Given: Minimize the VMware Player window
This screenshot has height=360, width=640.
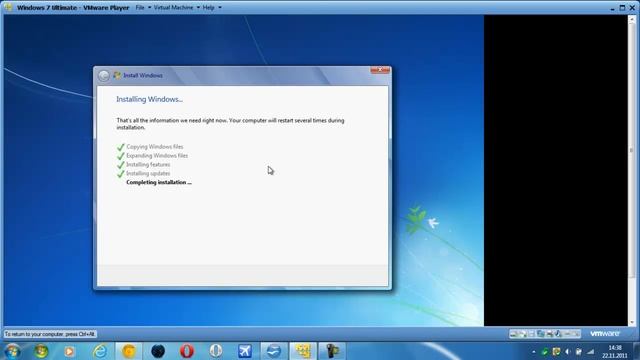Looking at the screenshot, I should point(612,8).
